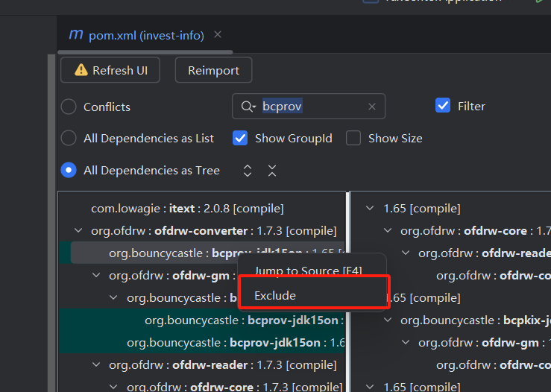This screenshot has height=392, width=551.
Task: Collapse the ofdrw-core 1.7.3 node in left tree
Action: [x=113, y=387]
